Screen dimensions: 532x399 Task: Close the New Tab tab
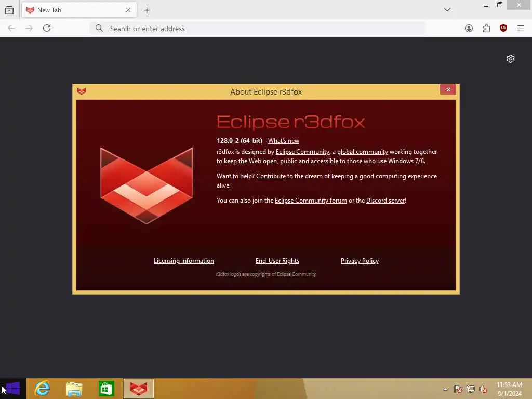tap(128, 10)
